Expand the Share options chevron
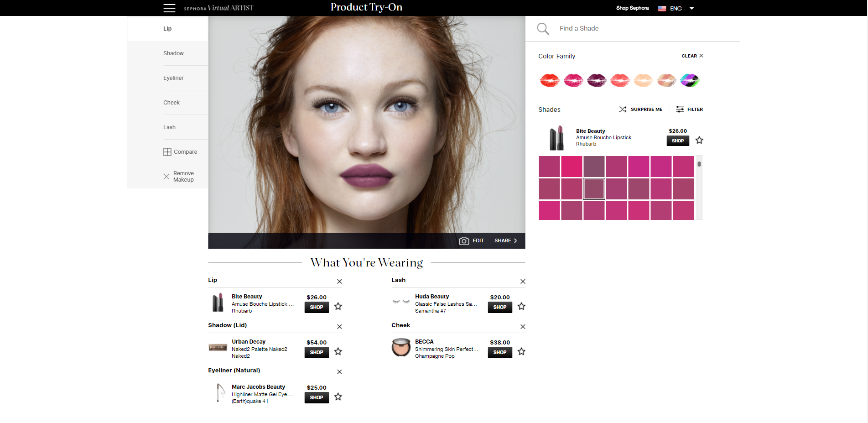 tap(515, 241)
